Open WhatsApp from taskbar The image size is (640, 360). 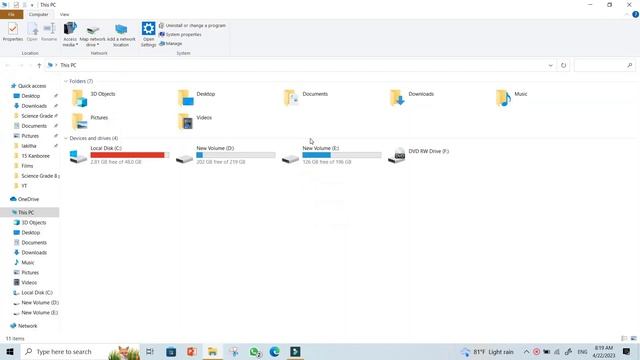[x=255, y=351]
